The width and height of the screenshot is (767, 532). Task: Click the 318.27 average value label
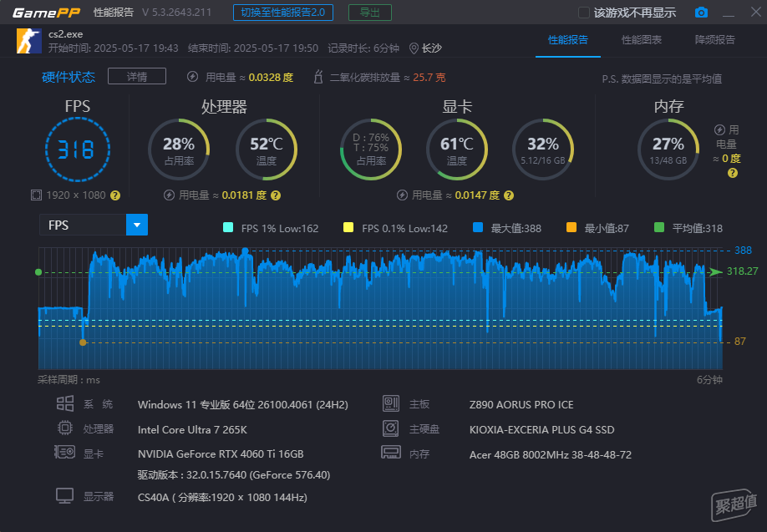tap(743, 271)
